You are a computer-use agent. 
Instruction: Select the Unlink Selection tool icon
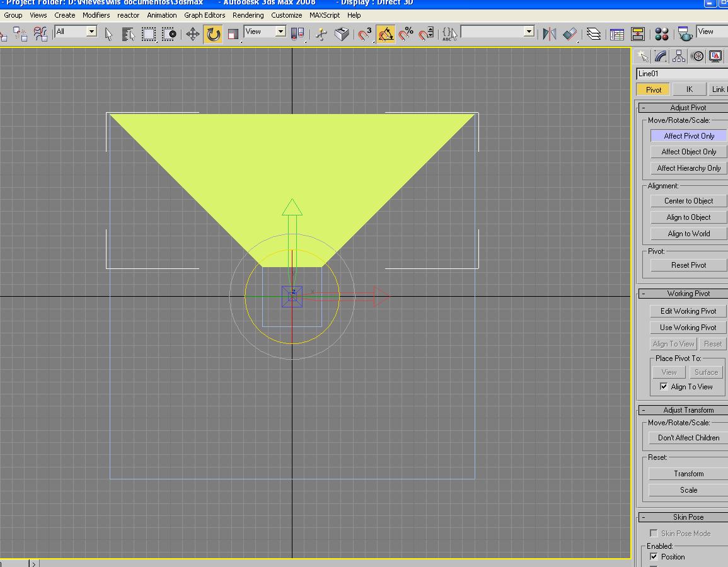pyautogui.click(x=20, y=34)
